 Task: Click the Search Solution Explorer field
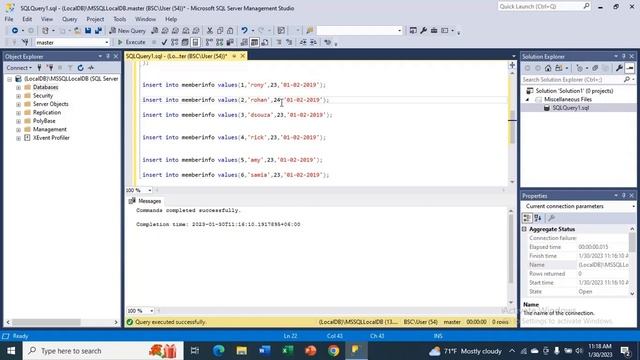point(578,80)
